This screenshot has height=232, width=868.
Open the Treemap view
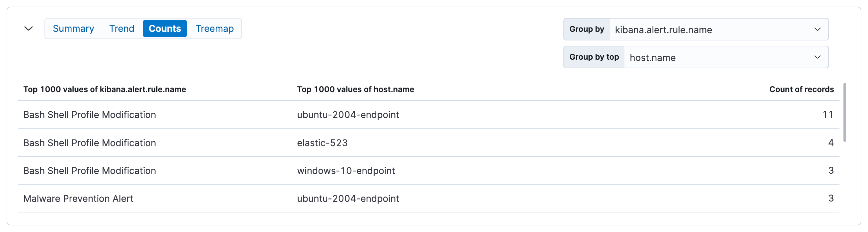click(x=214, y=29)
